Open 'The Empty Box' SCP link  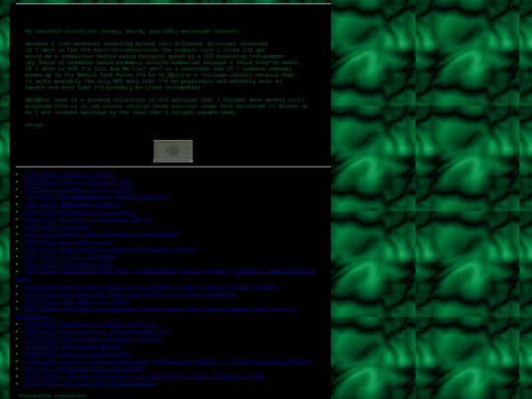(x=68, y=264)
